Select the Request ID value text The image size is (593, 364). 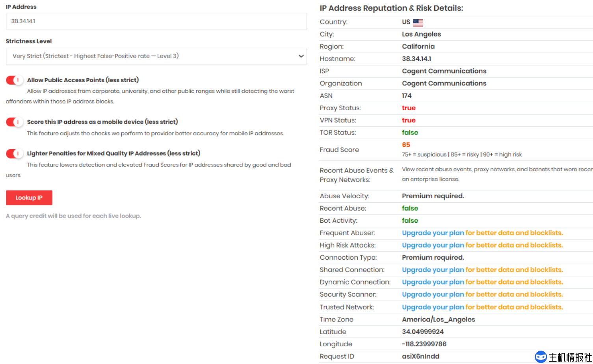point(420,357)
